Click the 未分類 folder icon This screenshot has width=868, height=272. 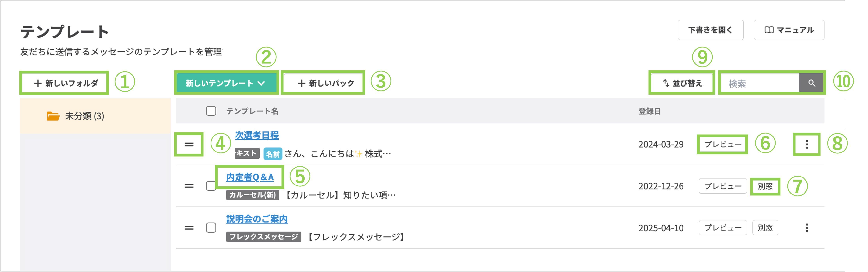(53, 116)
